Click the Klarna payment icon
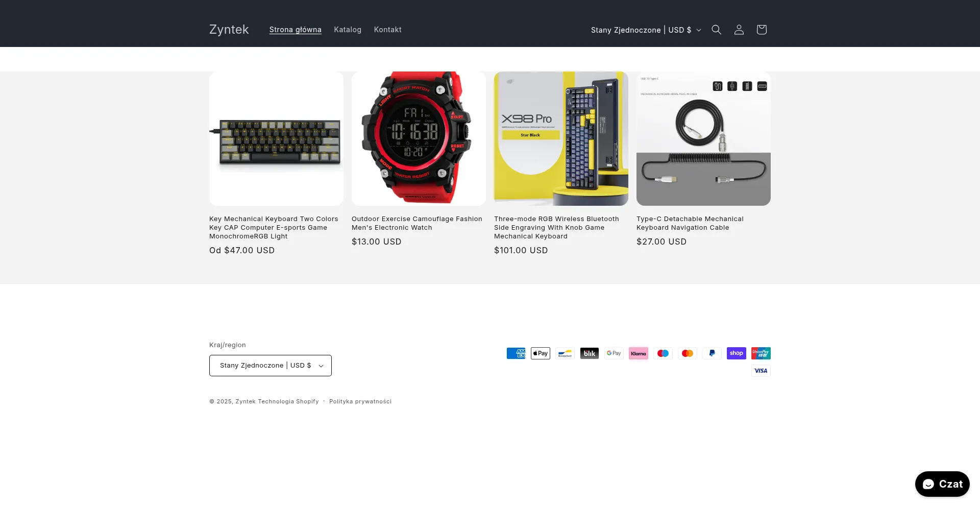 638,353
